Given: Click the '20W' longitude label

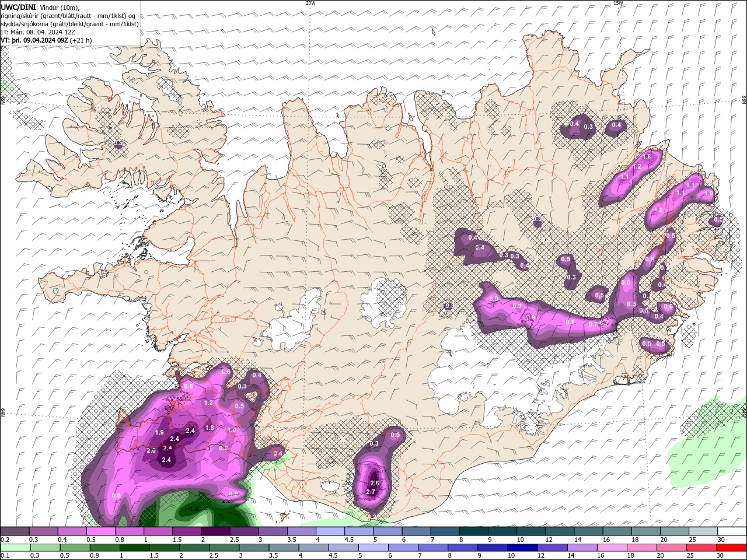Looking at the screenshot, I should pyautogui.click(x=310, y=3).
